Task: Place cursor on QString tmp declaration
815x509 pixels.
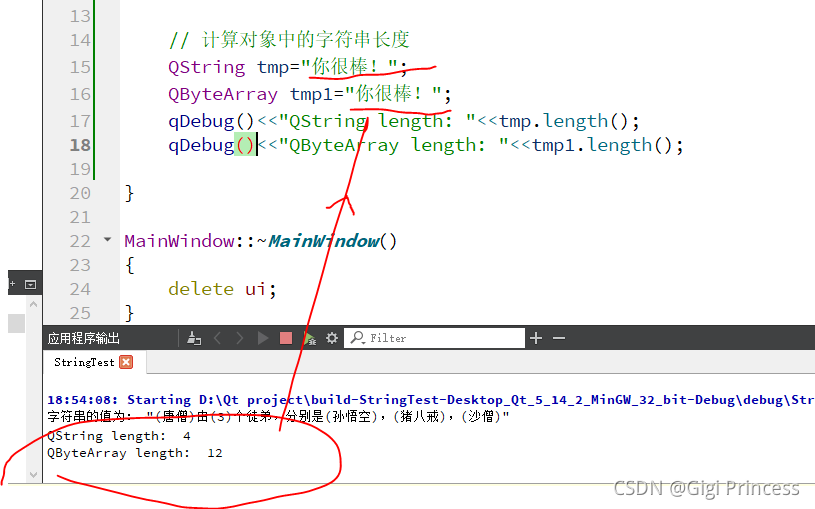Action: pyautogui.click(x=287, y=67)
